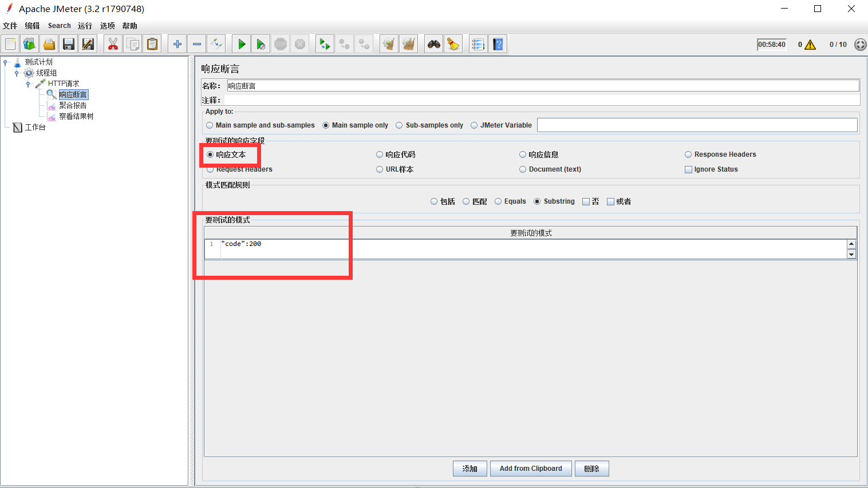The height and width of the screenshot is (488, 868).
Task: Collapse all nodes with minus icon
Action: [197, 44]
